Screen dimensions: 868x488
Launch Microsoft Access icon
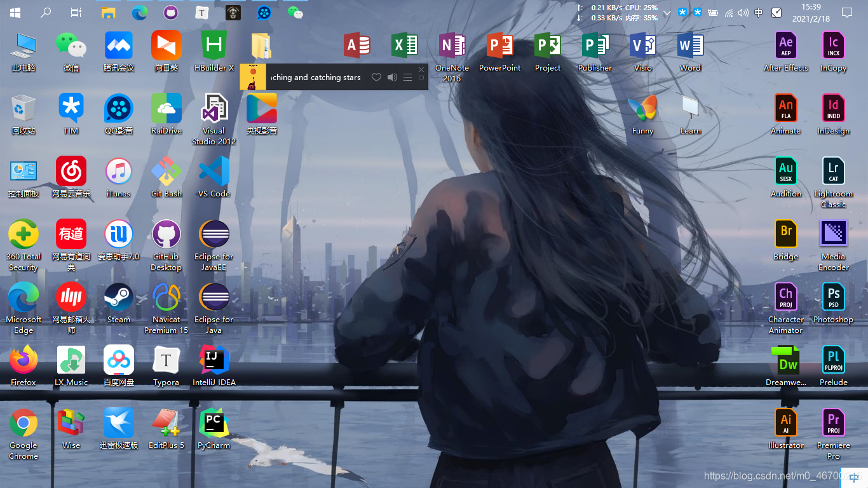pos(356,46)
